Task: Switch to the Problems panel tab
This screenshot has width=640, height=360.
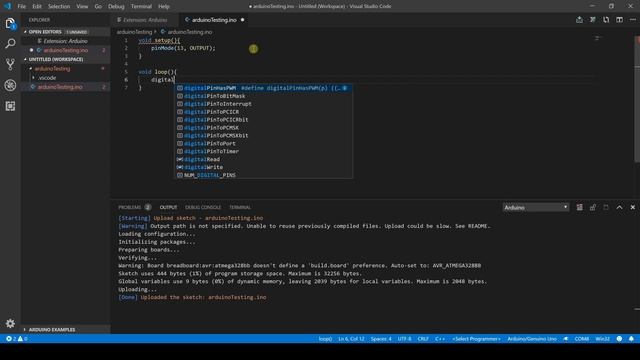Action: pyautogui.click(x=130, y=207)
